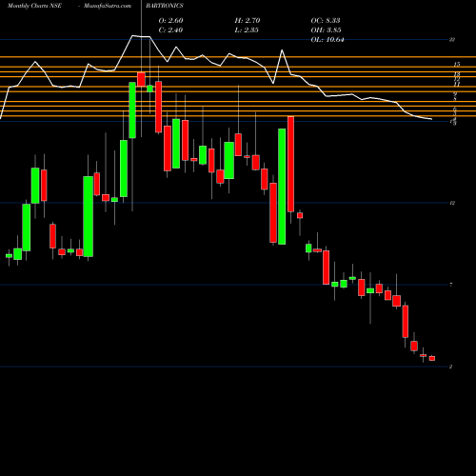The image size is (476, 476).
Task: Click the close value 'C: 2.40'
Action: [170, 30]
